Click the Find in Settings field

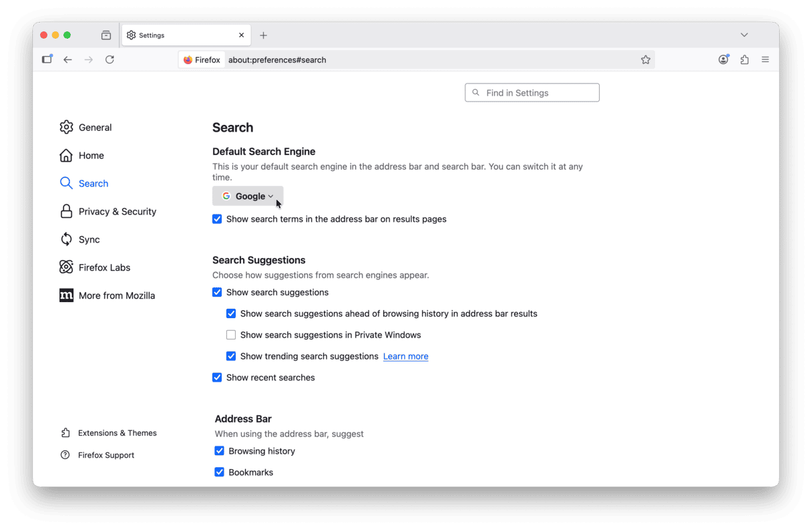coord(532,93)
